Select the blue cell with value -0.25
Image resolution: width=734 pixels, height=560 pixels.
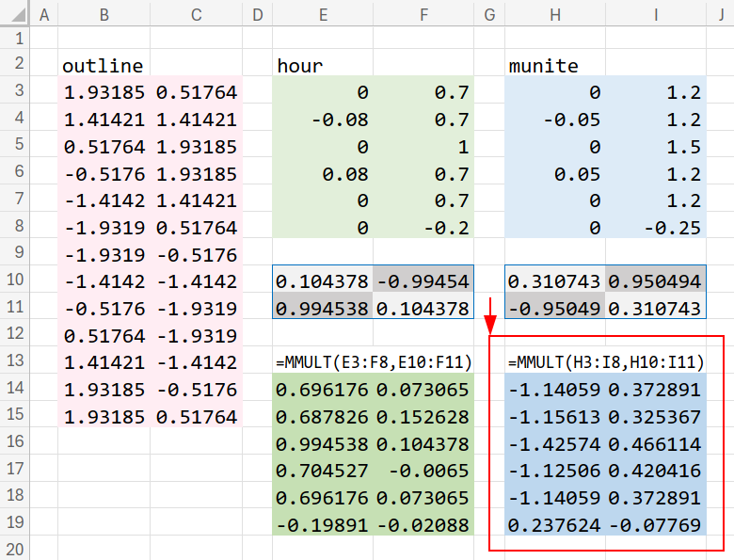click(x=656, y=227)
